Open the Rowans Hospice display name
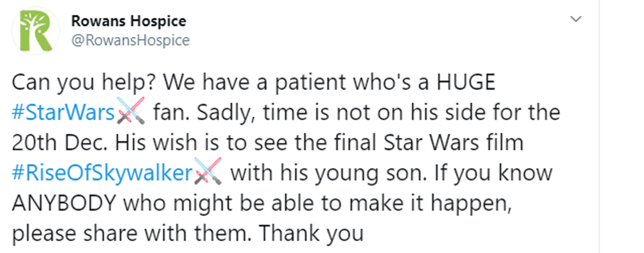The width and height of the screenshot is (644, 253). pyautogui.click(x=129, y=21)
